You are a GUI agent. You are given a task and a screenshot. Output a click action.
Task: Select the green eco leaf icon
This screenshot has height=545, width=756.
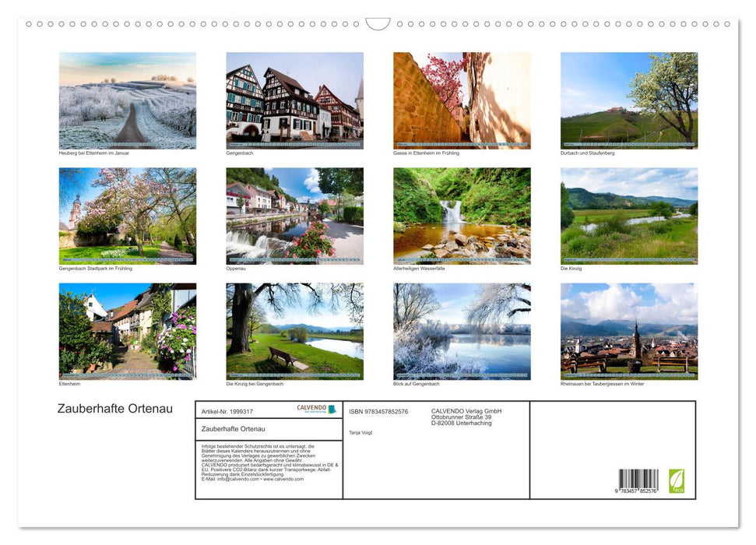coord(677,480)
